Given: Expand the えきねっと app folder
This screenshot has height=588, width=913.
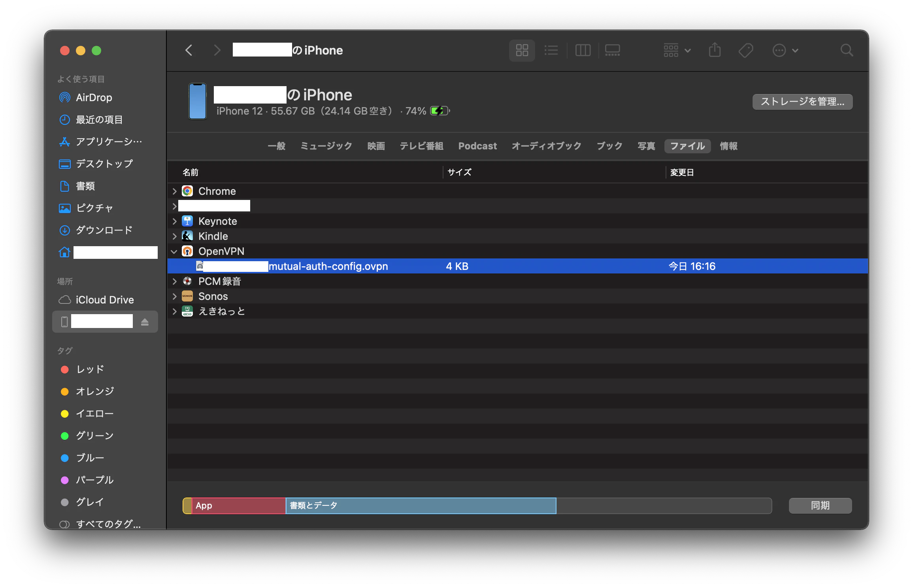Looking at the screenshot, I should pyautogui.click(x=174, y=311).
